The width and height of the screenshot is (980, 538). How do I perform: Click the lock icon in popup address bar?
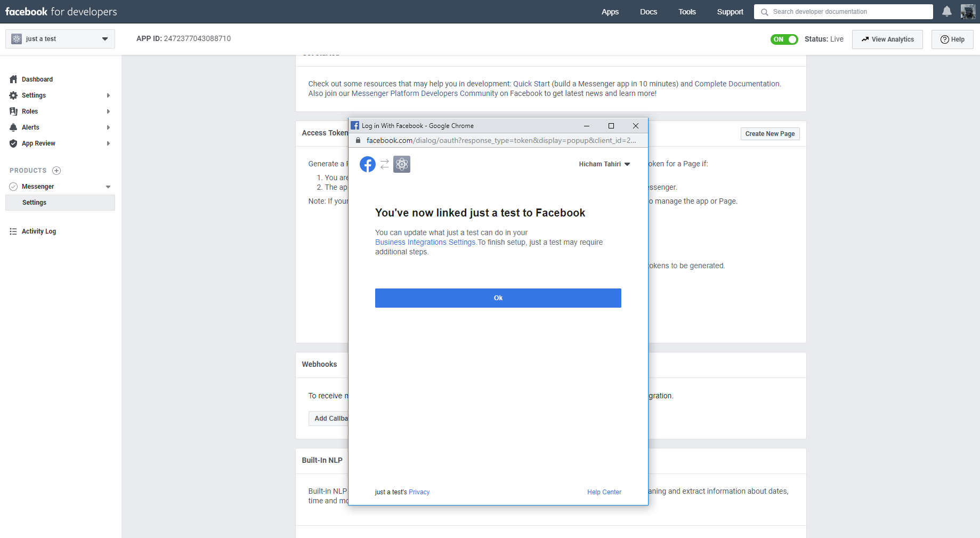pyautogui.click(x=358, y=140)
